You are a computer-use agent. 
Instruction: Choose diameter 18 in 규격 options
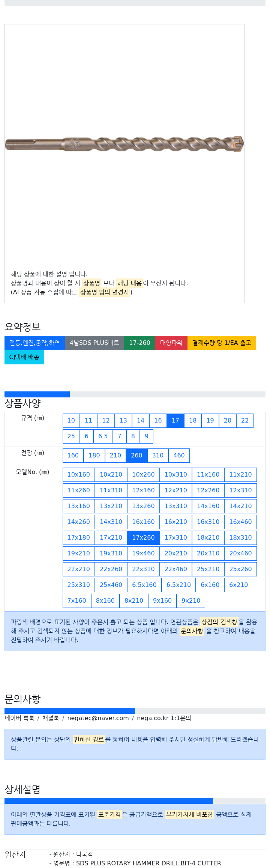(193, 421)
